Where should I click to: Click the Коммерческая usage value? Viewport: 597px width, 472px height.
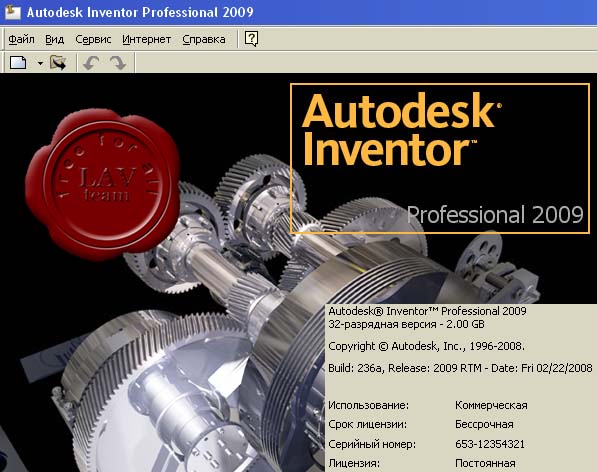pos(491,405)
